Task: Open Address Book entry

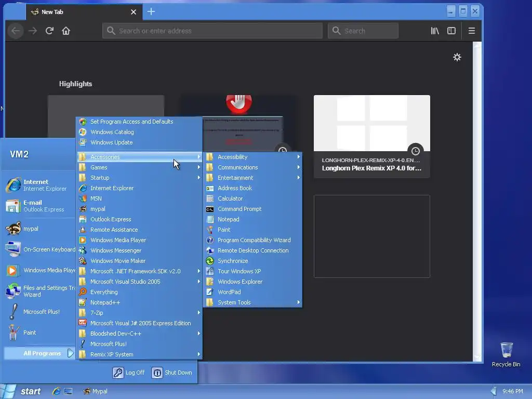Action: point(253,188)
